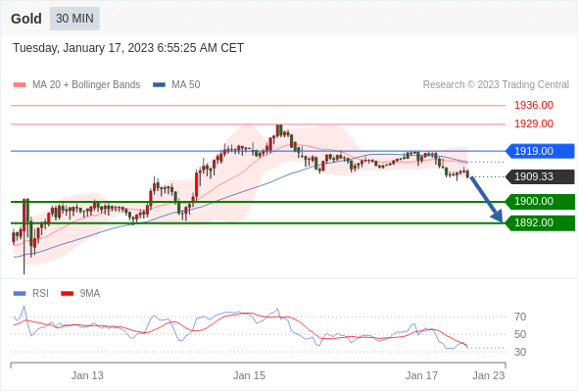Select the timestamp Tuesday, January 17, 2023
The width and height of the screenshot is (578, 392).
128,48
